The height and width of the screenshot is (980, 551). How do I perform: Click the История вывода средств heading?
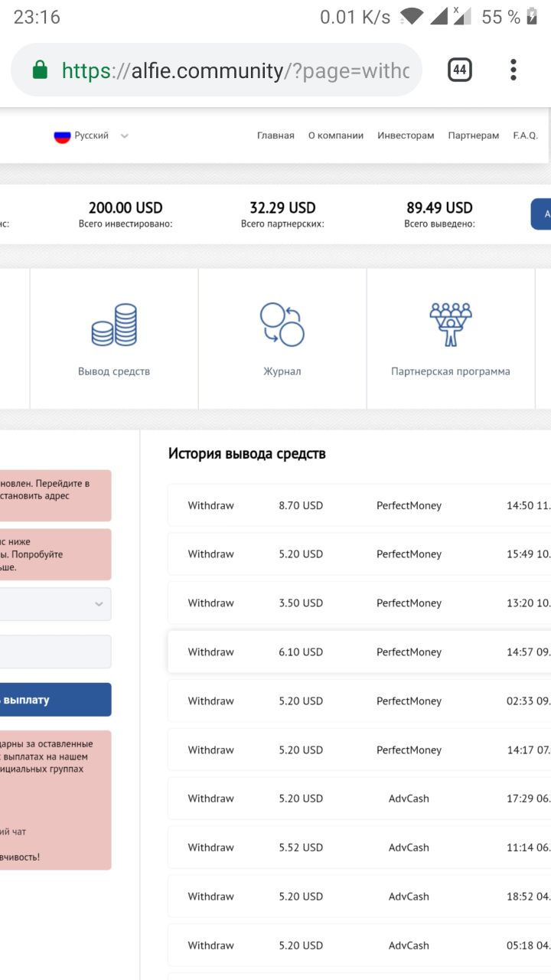coord(247,453)
